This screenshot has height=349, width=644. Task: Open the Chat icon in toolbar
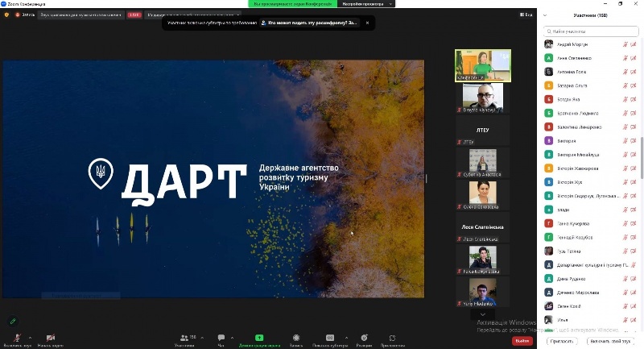(x=221, y=337)
